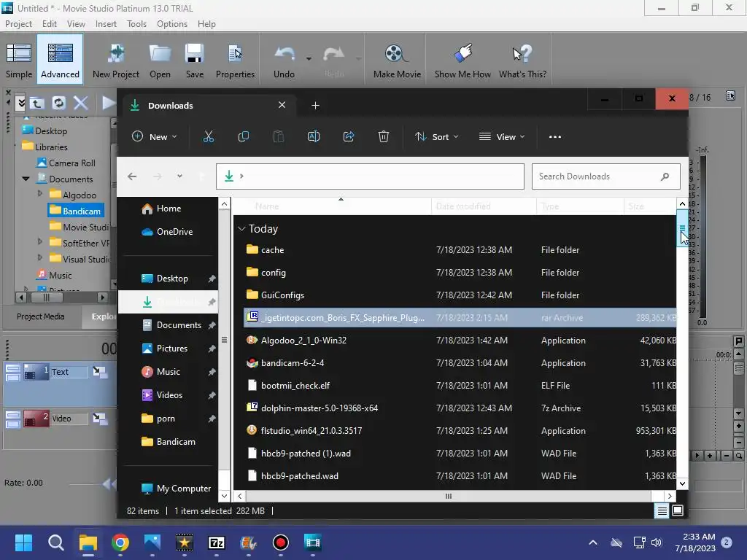Open the Project menu
Viewport: 747px width, 560px height.
18,24
